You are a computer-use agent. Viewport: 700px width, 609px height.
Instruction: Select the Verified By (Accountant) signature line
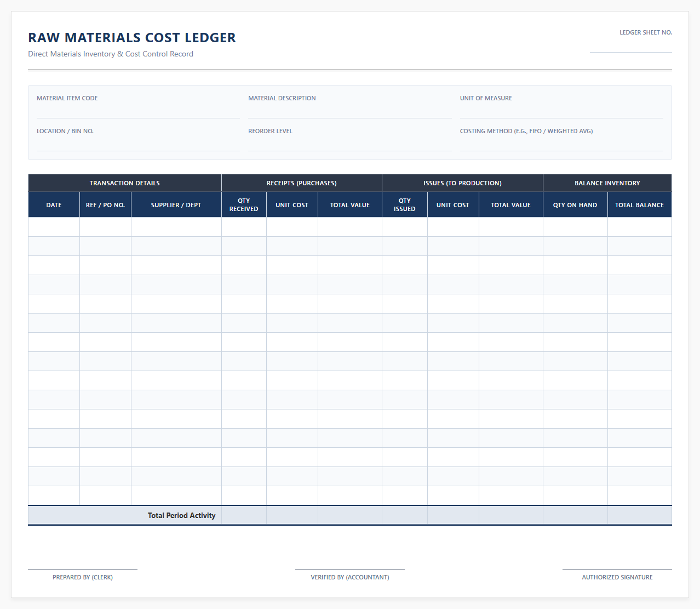[x=350, y=570]
